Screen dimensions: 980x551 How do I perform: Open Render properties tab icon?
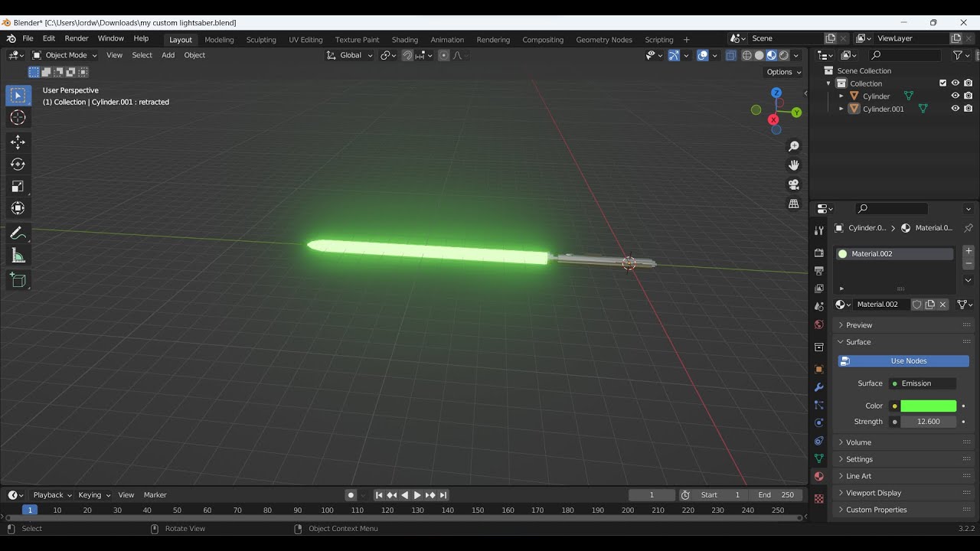(x=819, y=253)
